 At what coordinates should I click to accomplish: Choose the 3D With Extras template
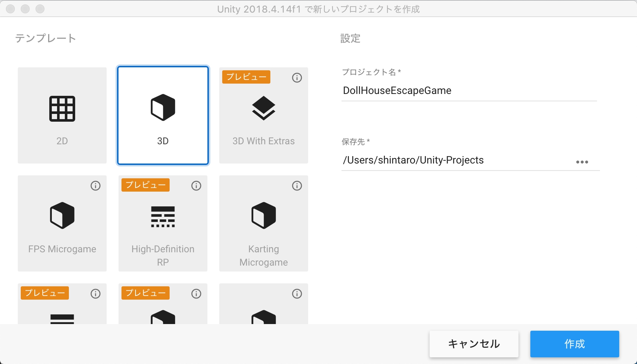264,115
